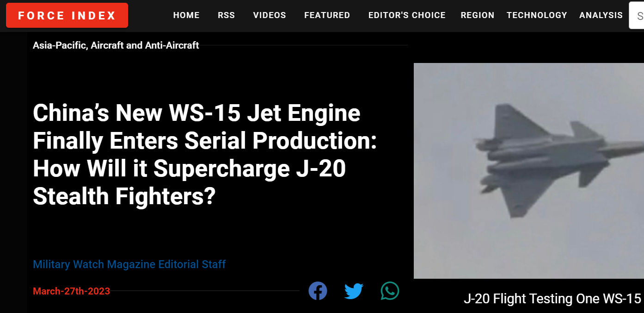Click the Force Index logo
This screenshot has width=644, height=313.
click(x=67, y=15)
